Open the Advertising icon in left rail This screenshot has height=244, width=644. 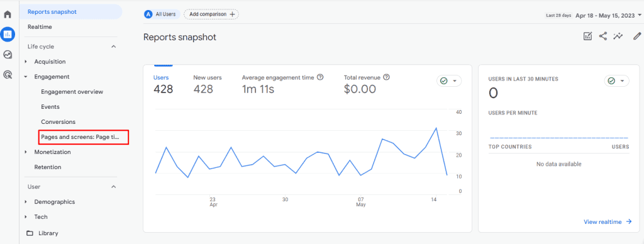point(8,74)
